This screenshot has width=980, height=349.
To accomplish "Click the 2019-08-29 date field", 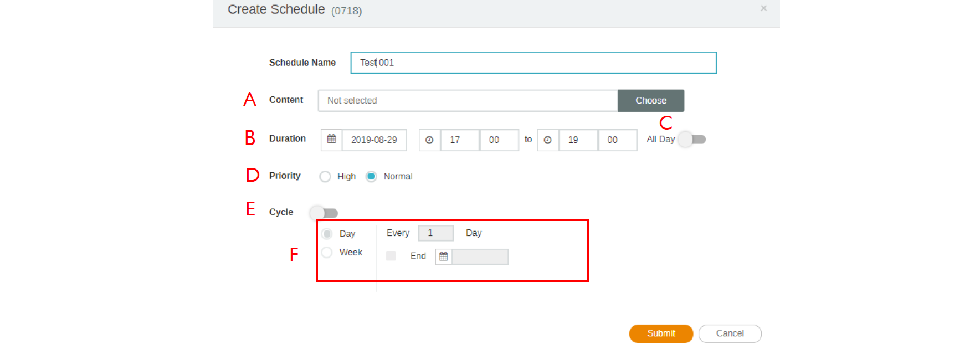I will pyautogui.click(x=374, y=140).
